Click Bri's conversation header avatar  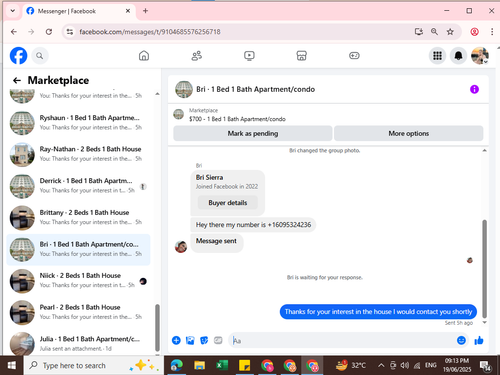tap(184, 89)
